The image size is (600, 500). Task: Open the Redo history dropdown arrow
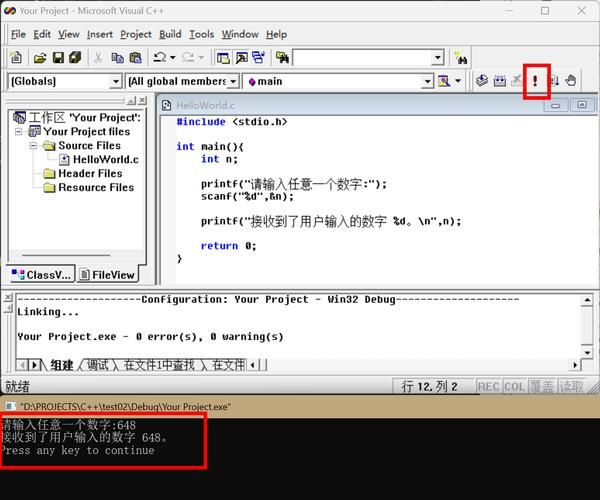(202, 58)
